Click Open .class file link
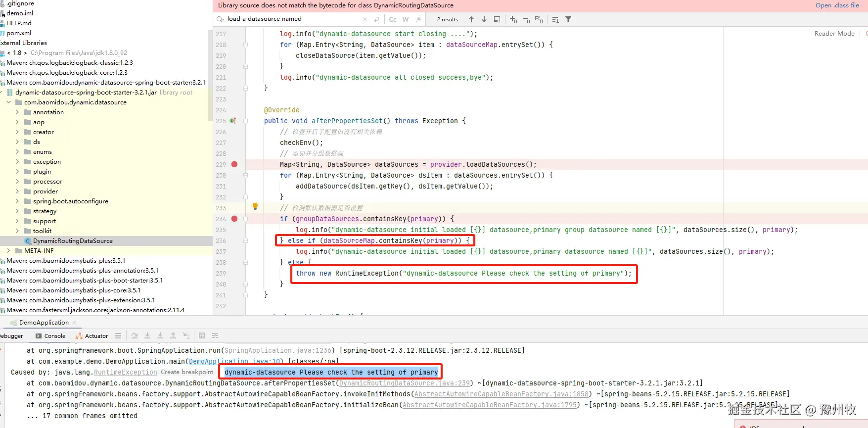The height and width of the screenshot is (428, 868). pyautogui.click(x=837, y=5)
